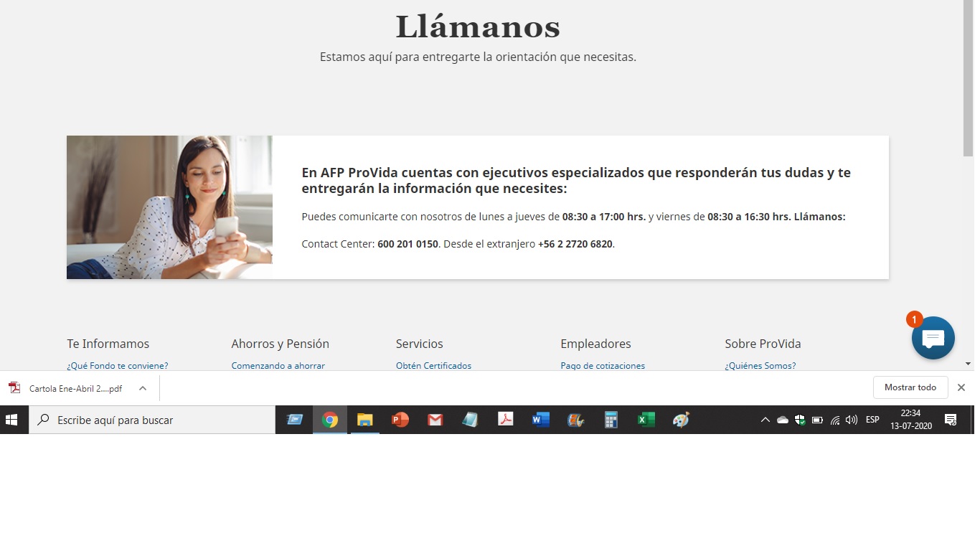
Task: Switch the ESP input language indicator
Action: [x=872, y=420]
